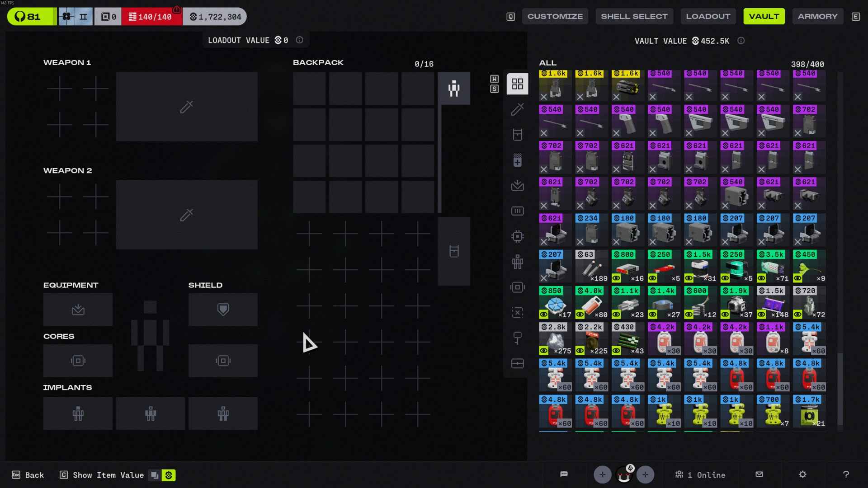Filter vault by chip mods icon
The image size is (868, 488).
[517, 236]
